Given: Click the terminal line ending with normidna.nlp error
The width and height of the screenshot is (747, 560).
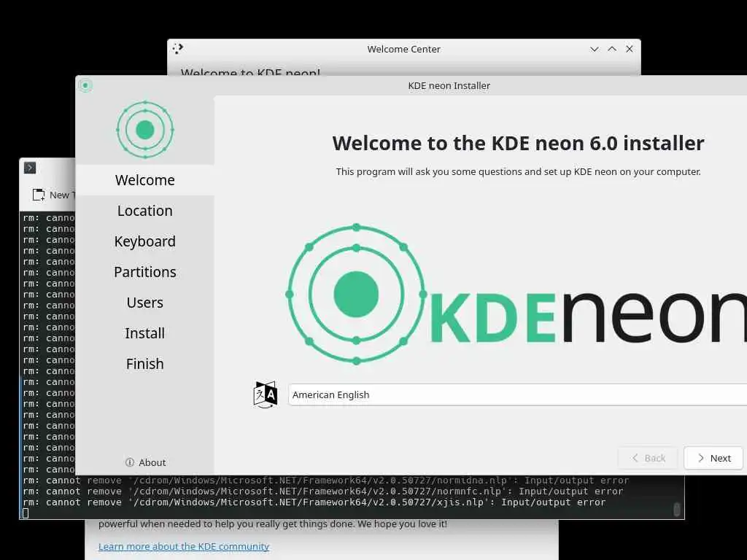Looking at the screenshot, I should click(x=326, y=480).
